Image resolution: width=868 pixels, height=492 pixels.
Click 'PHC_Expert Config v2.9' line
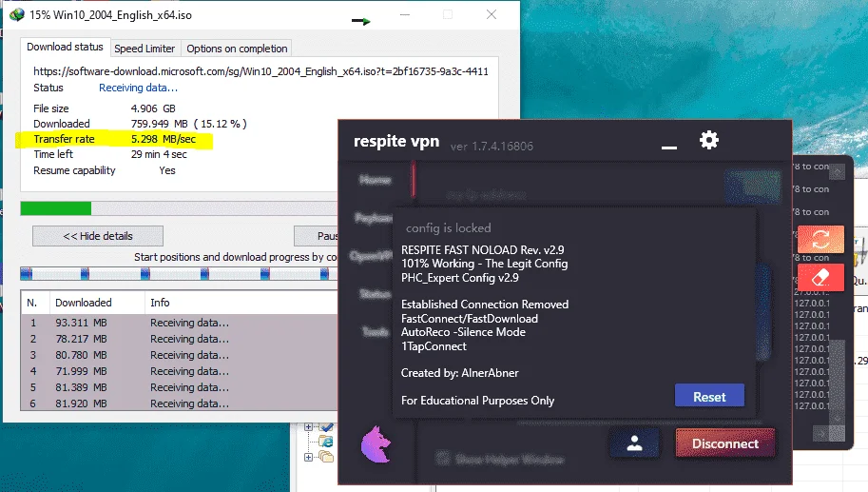click(460, 278)
